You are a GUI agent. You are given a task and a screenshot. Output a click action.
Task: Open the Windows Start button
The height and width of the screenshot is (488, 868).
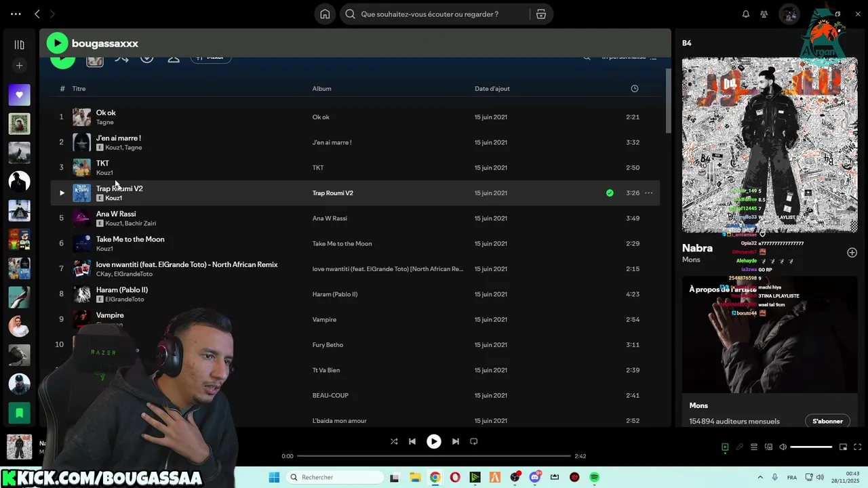coord(274,478)
